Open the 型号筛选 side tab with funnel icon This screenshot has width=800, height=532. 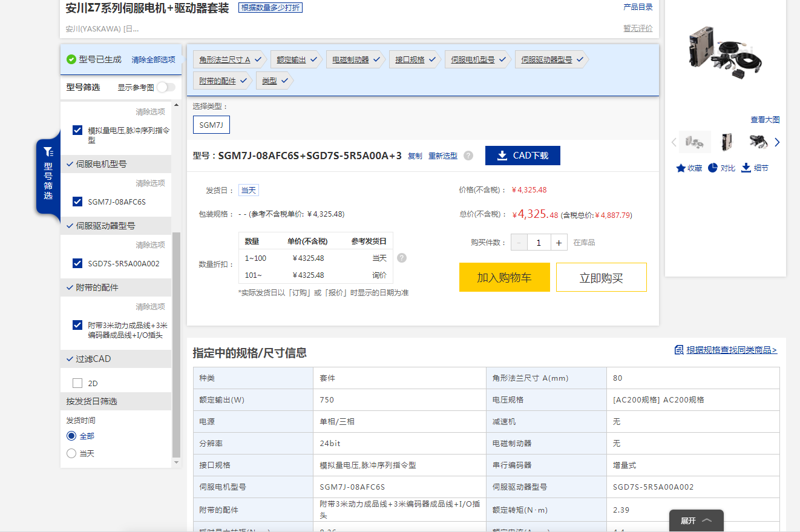pyautogui.click(x=48, y=177)
